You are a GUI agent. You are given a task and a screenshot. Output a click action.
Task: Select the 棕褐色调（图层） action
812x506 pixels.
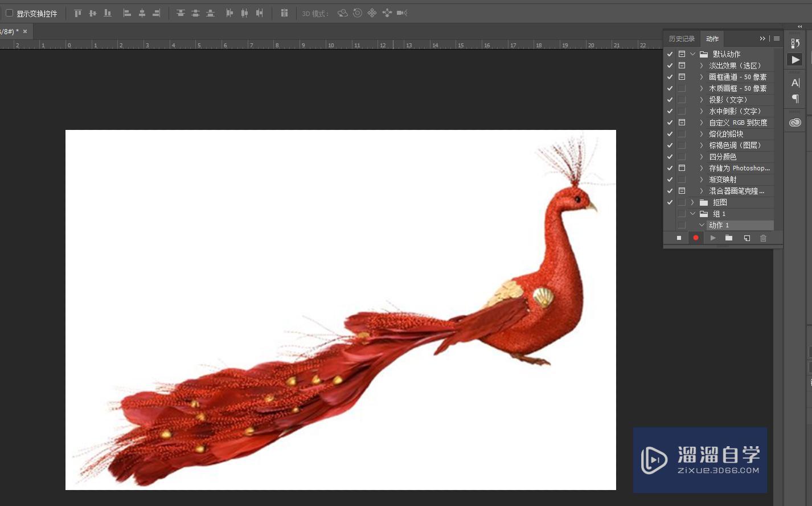(735, 145)
